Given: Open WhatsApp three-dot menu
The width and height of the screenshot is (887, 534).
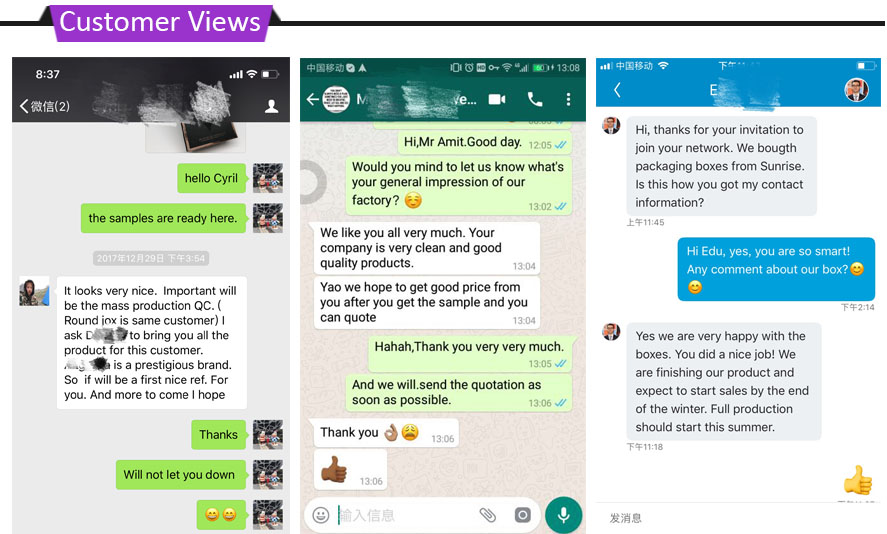Looking at the screenshot, I should click(x=568, y=100).
